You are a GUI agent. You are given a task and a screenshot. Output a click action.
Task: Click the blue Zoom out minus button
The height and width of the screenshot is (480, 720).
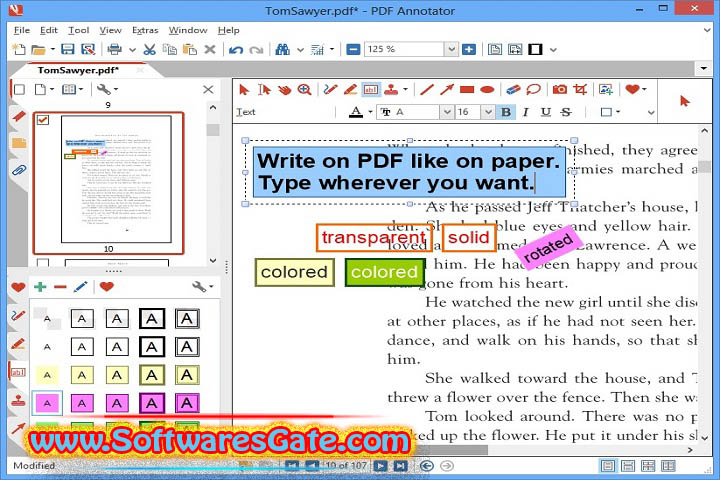click(353, 49)
